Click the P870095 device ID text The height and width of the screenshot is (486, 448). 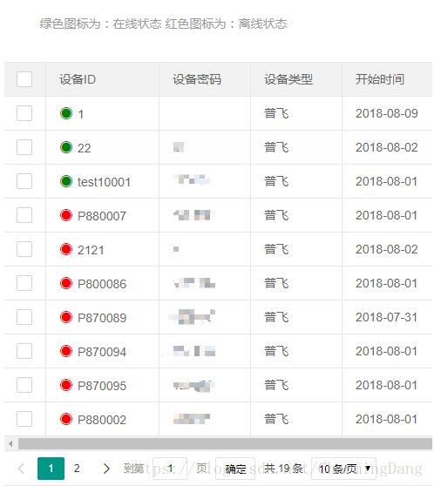pyautogui.click(x=102, y=386)
